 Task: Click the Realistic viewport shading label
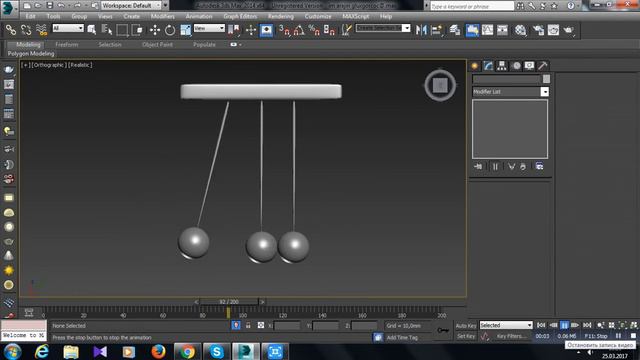[80, 65]
